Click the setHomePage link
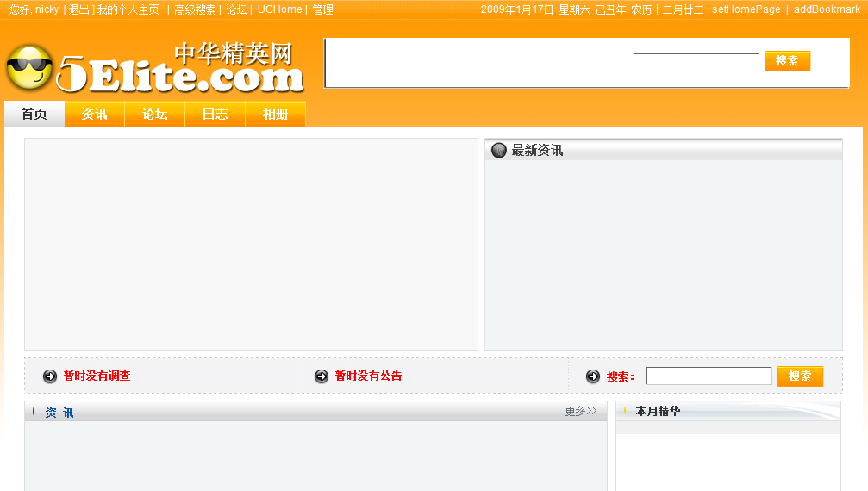Screen dimensions: 868x491 click(746, 9)
